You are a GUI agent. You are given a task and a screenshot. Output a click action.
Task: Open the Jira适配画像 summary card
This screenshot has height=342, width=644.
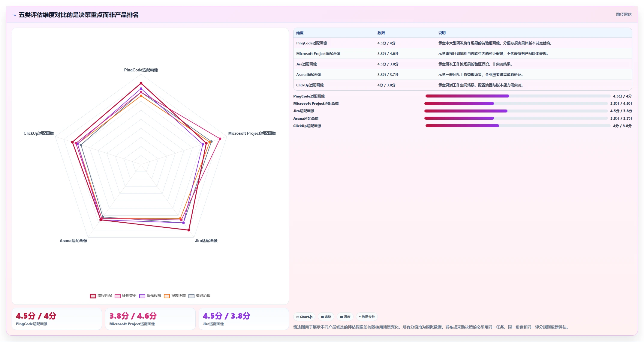(244, 319)
